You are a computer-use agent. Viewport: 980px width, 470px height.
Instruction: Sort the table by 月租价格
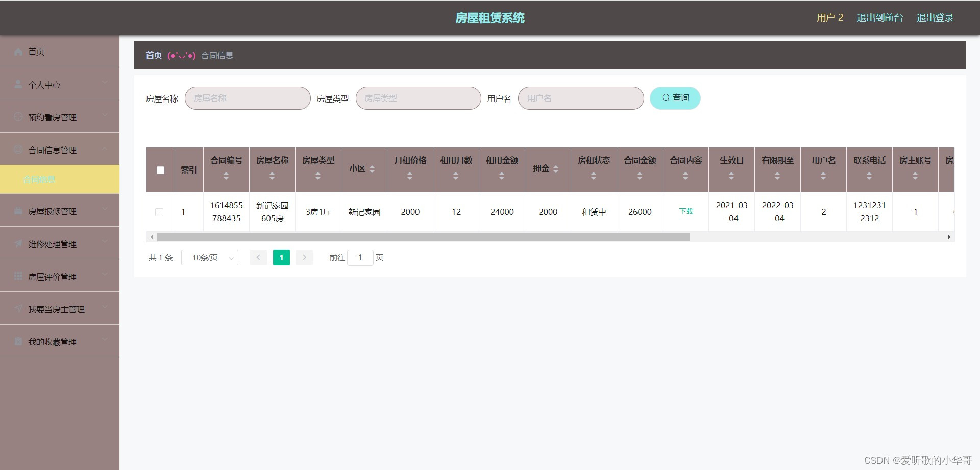point(410,176)
